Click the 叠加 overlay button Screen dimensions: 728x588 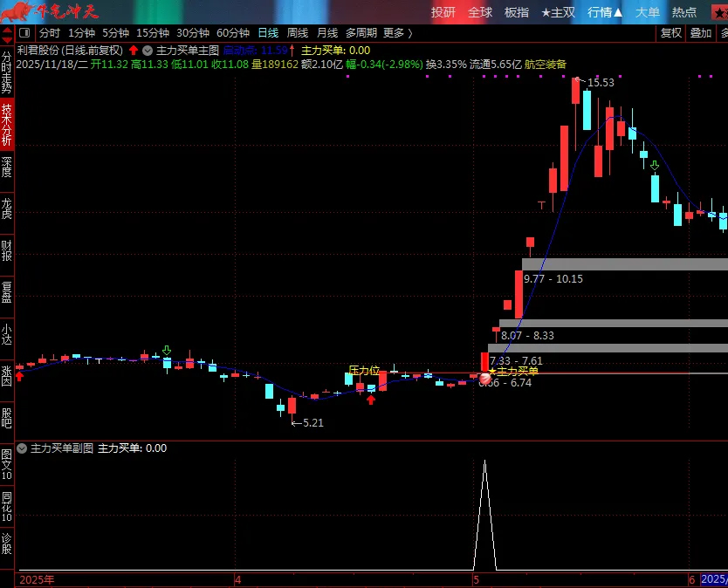tap(701, 33)
